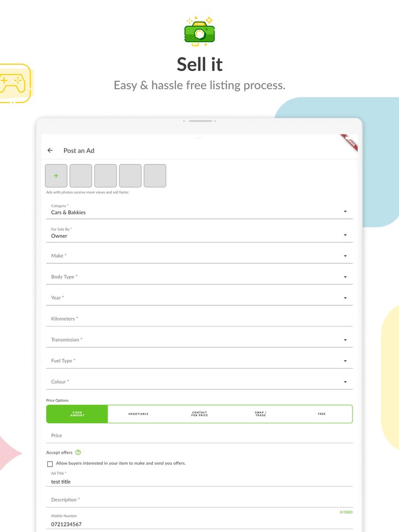Select the Fixed Amount price option

coord(77,414)
